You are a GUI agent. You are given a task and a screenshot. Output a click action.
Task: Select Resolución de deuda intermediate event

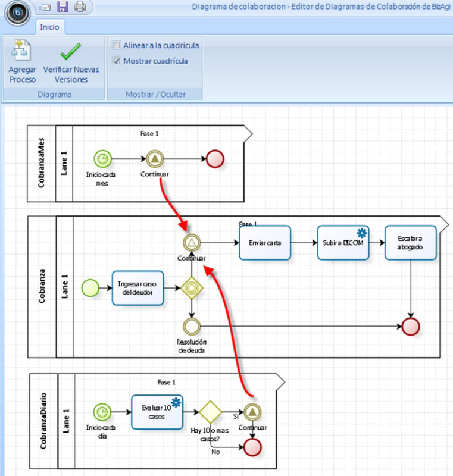[192, 327]
